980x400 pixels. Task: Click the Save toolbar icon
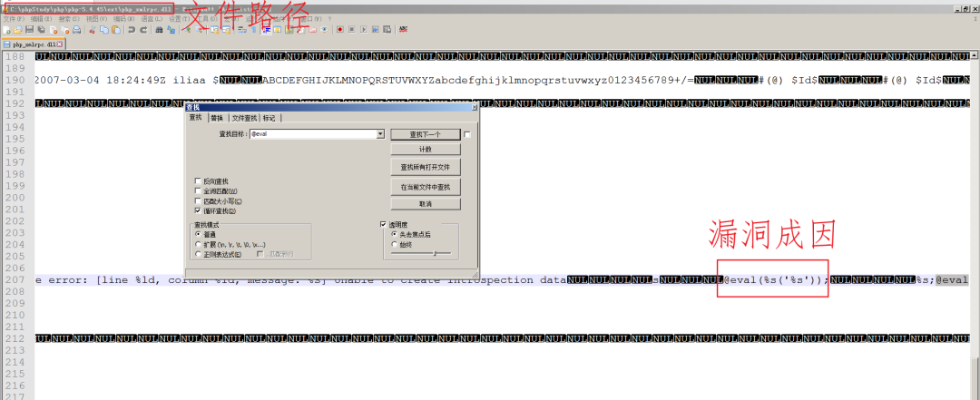tap(29, 29)
